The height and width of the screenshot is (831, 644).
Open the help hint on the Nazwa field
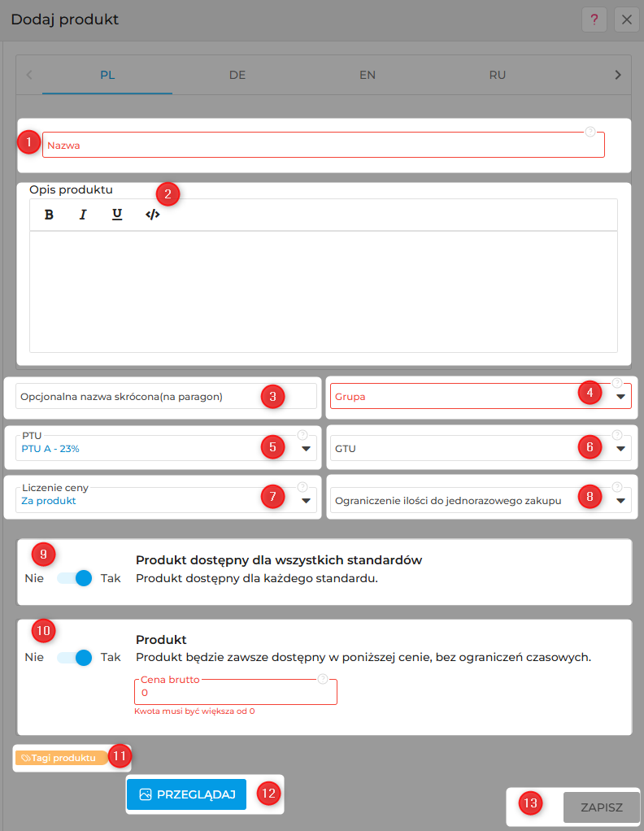[590, 132]
